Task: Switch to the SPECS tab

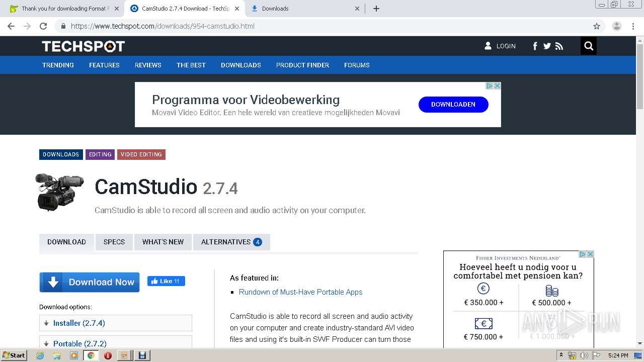Action: point(114,242)
